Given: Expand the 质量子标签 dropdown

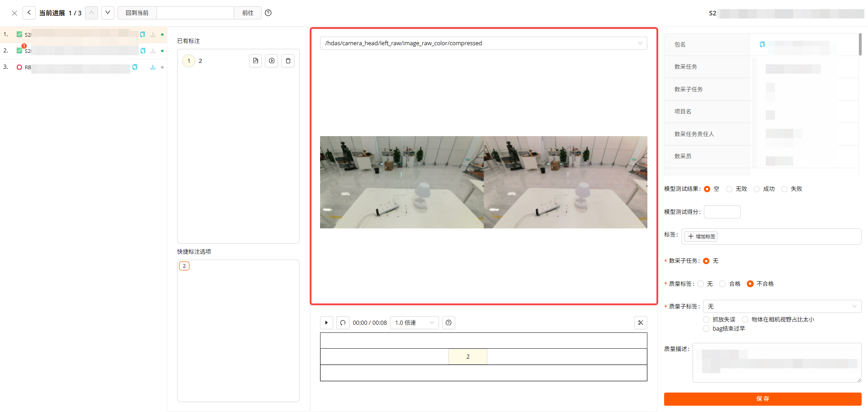Looking at the screenshot, I should click(x=782, y=306).
